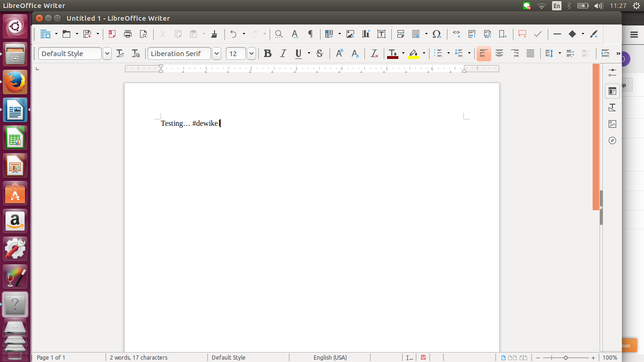Select the Clone Formatting paintbrush
The image size is (644, 362).
pos(214,34)
